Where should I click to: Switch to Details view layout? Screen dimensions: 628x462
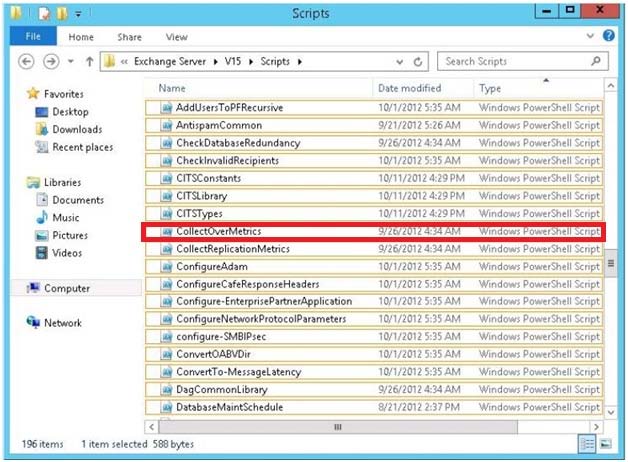pyautogui.click(x=587, y=444)
